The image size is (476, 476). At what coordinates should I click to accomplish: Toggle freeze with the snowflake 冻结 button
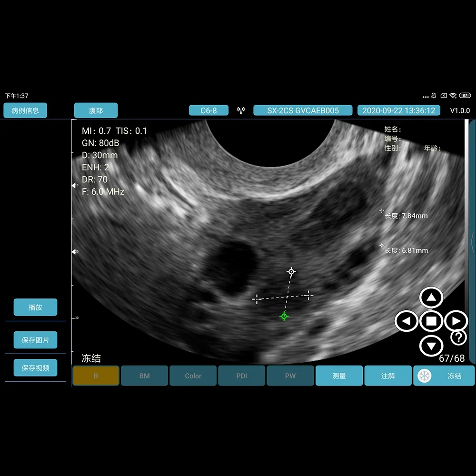tap(444, 376)
